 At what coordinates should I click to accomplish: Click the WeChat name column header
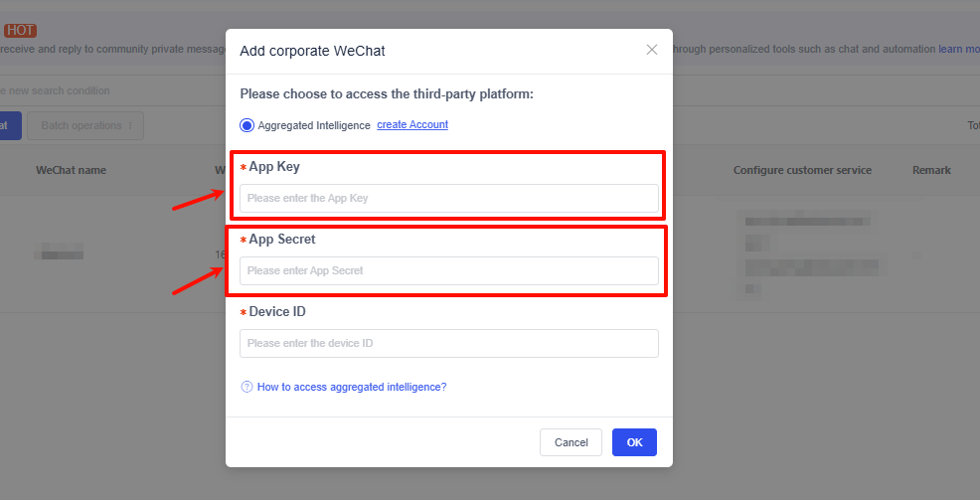[x=71, y=170]
